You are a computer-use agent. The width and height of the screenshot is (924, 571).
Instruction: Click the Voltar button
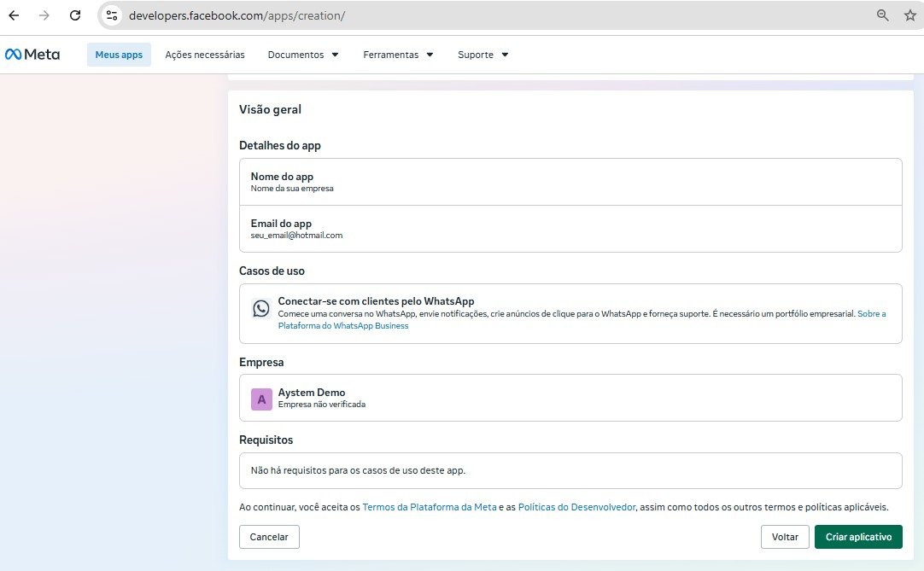pyautogui.click(x=785, y=537)
